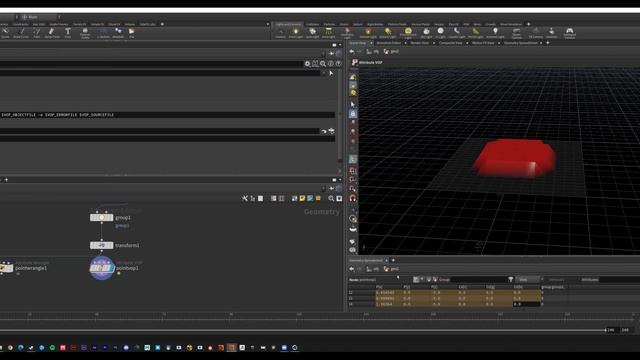This screenshot has height=360, width=640.
Task: Select the Path shelf tool
Action: [37, 33]
